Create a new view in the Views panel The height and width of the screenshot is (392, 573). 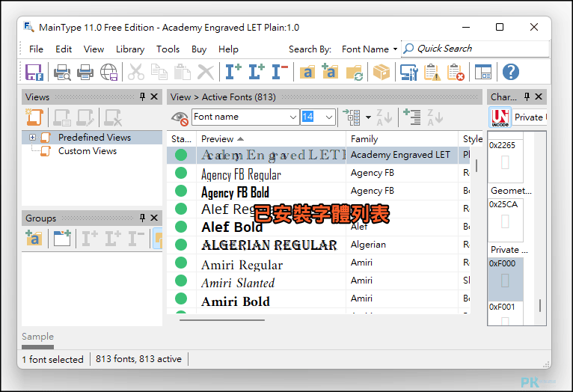click(x=34, y=117)
